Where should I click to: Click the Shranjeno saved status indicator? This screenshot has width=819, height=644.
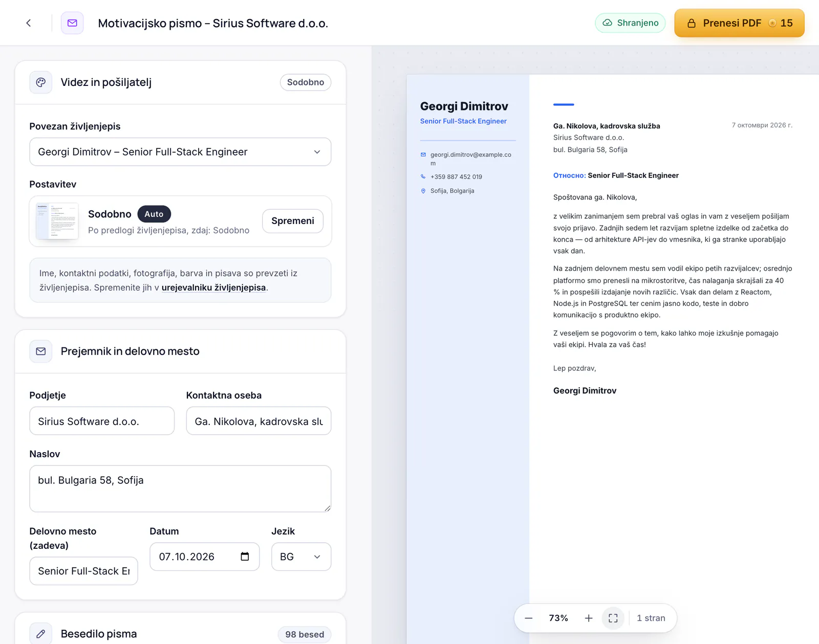coord(630,23)
